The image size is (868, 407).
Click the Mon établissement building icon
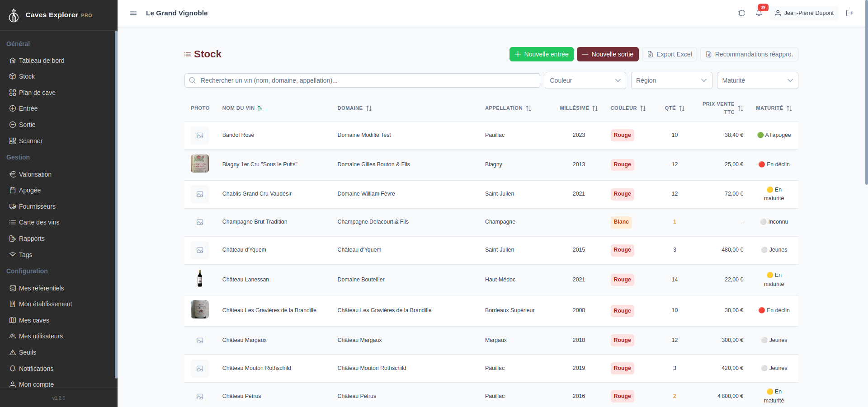tap(13, 304)
